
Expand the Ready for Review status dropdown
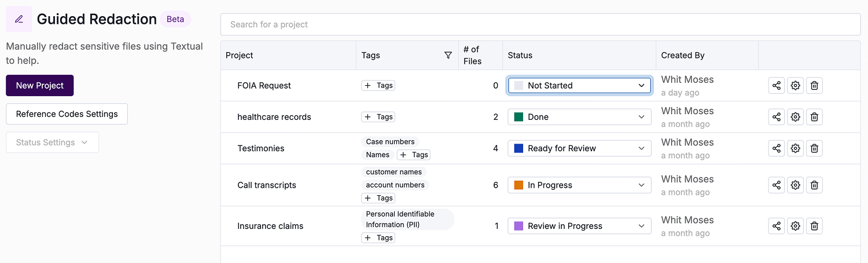pos(579,148)
